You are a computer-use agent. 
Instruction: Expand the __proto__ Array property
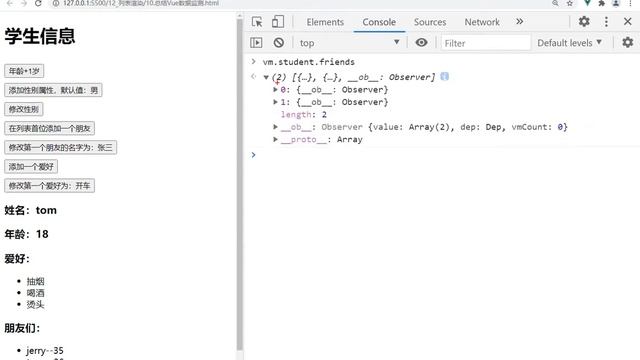276,139
